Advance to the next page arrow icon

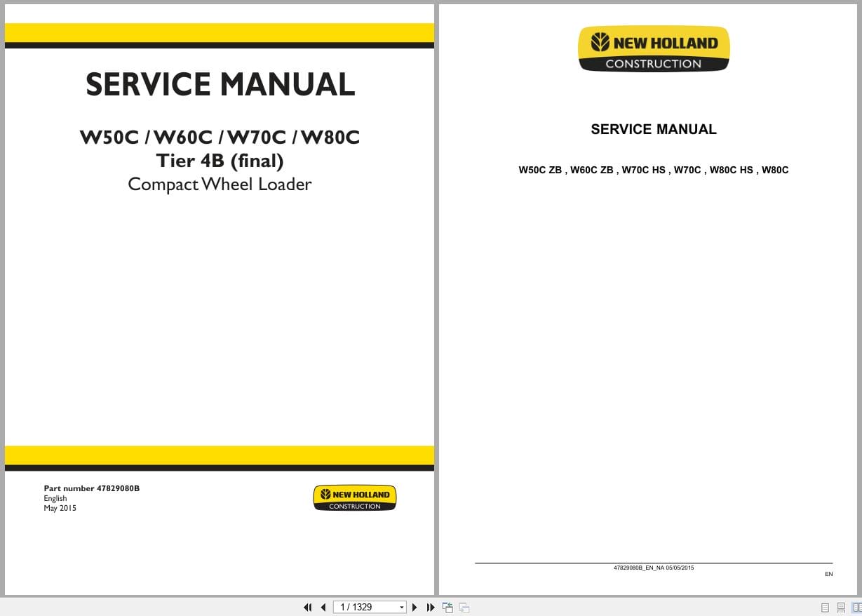(x=415, y=607)
